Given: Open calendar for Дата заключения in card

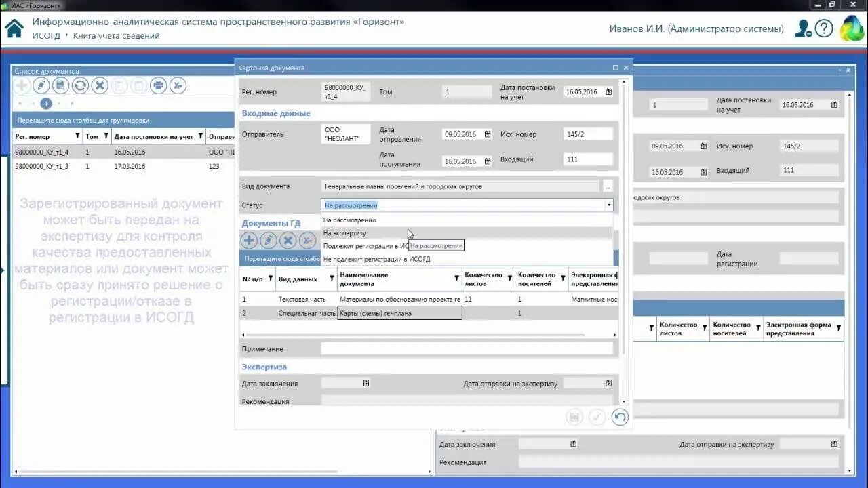Looking at the screenshot, I should coord(366,383).
